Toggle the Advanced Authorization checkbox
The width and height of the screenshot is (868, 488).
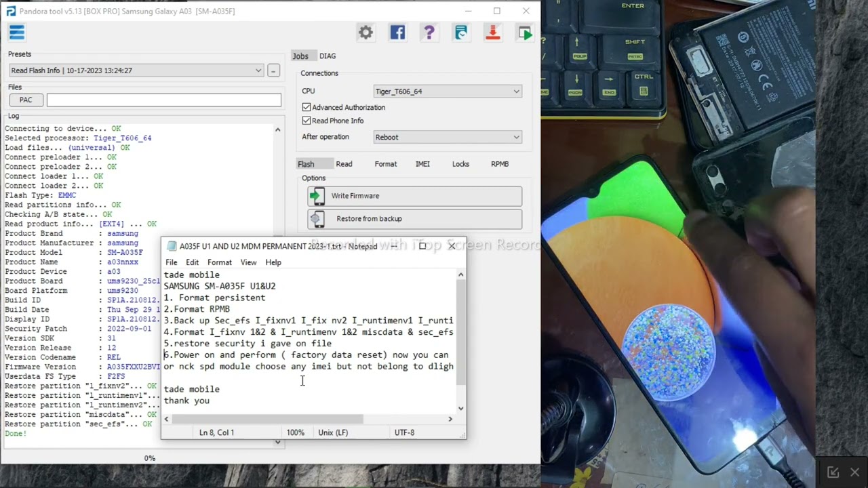(x=307, y=107)
